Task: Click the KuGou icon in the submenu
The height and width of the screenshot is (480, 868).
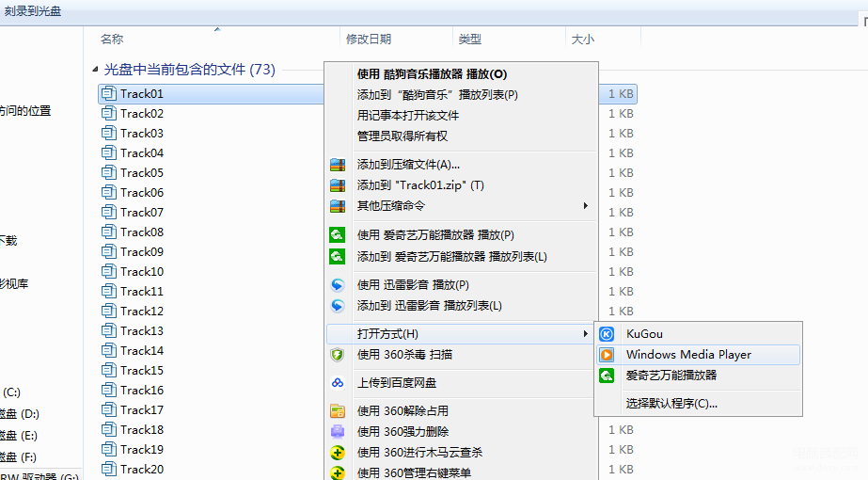Action: pos(607,334)
